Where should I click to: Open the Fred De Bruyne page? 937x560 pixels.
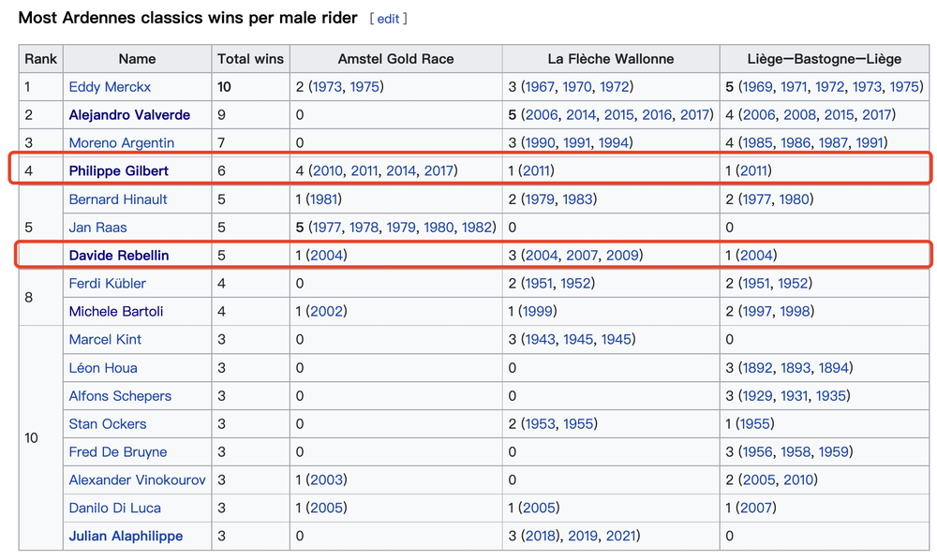coord(118,452)
